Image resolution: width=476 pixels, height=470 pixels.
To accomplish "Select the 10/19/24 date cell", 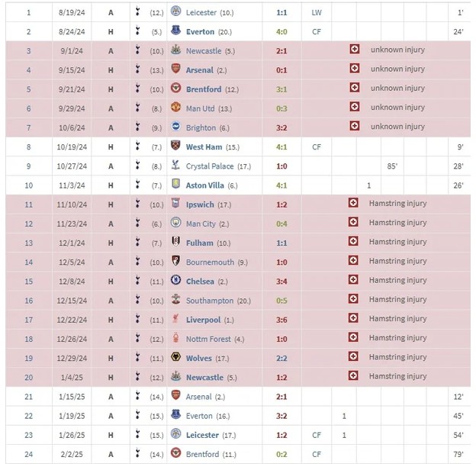I will [x=72, y=147].
